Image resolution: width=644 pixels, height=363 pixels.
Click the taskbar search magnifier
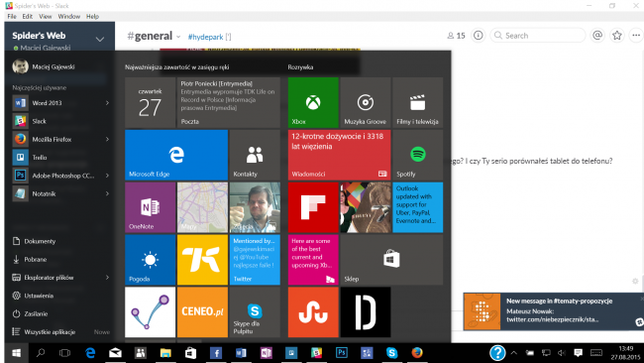41,353
